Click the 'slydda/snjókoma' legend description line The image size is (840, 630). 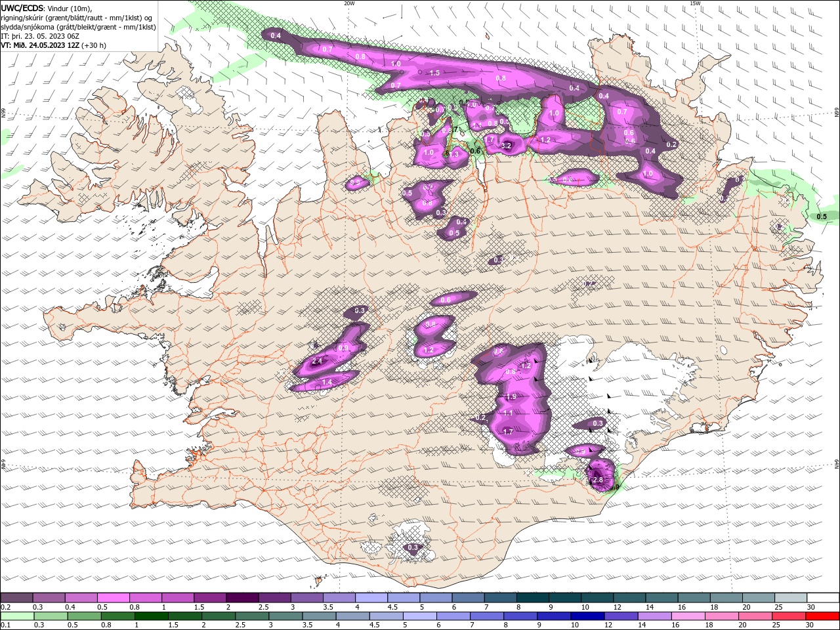point(78,27)
